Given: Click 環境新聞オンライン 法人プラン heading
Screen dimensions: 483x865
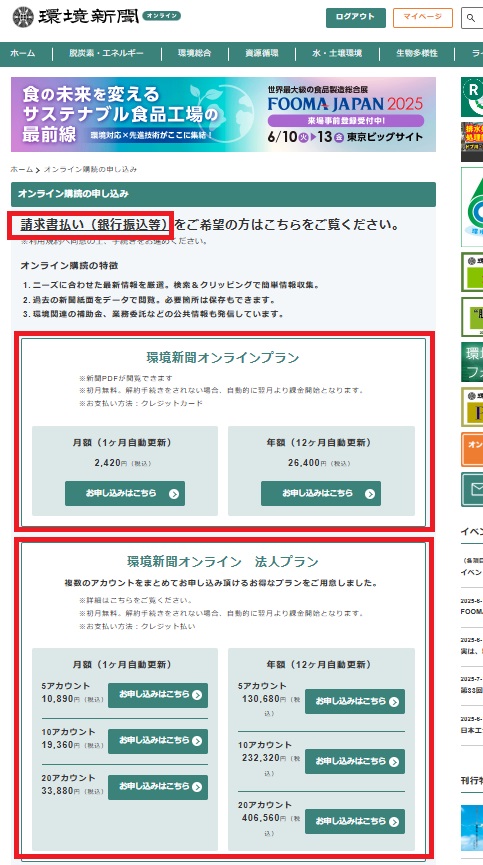Looking at the screenshot, I should pos(223,562).
